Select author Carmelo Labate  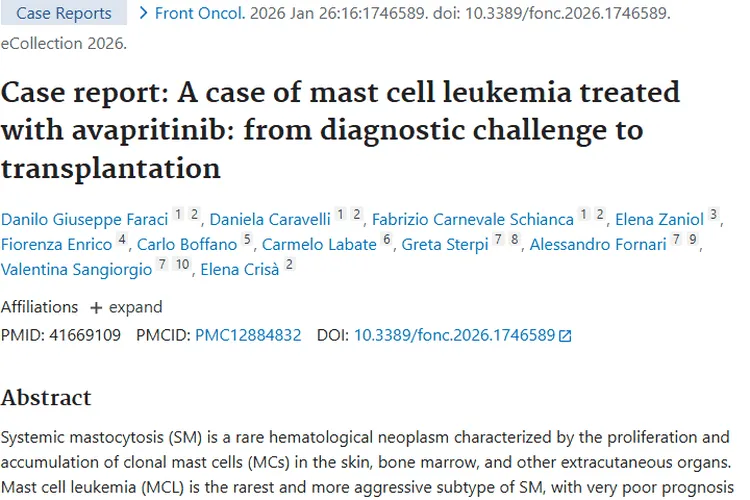(x=319, y=244)
